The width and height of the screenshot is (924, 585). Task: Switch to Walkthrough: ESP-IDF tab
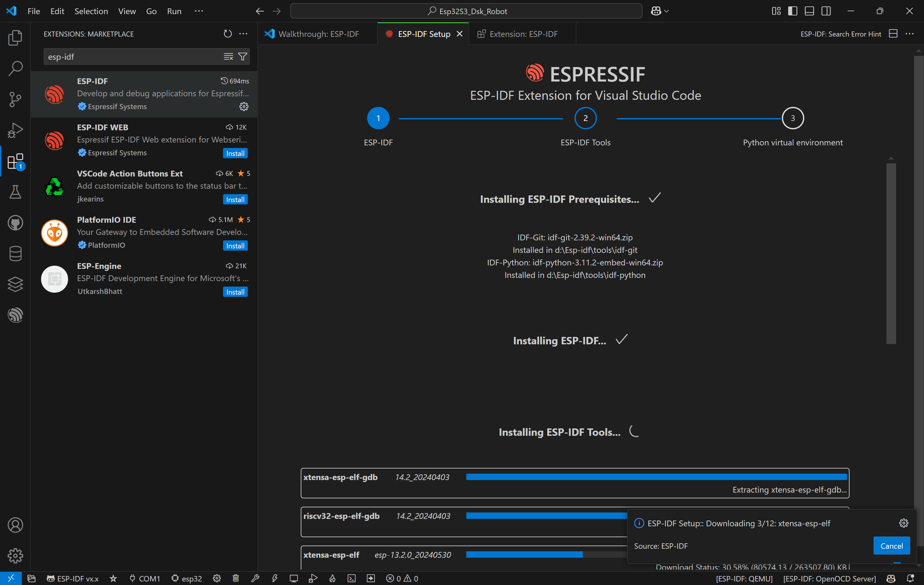pos(318,34)
